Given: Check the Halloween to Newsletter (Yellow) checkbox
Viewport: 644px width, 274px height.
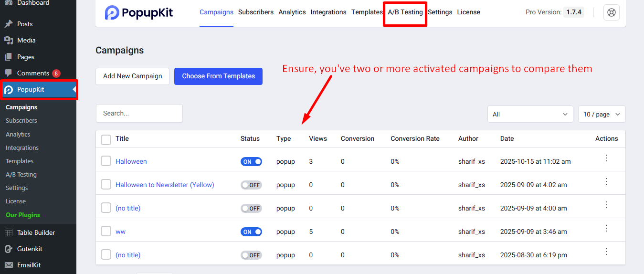Looking at the screenshot, I should coord(106,184).
